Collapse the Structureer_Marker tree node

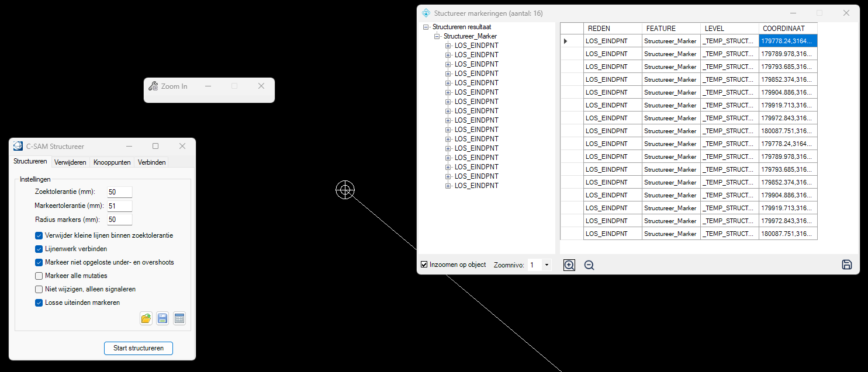437,36
